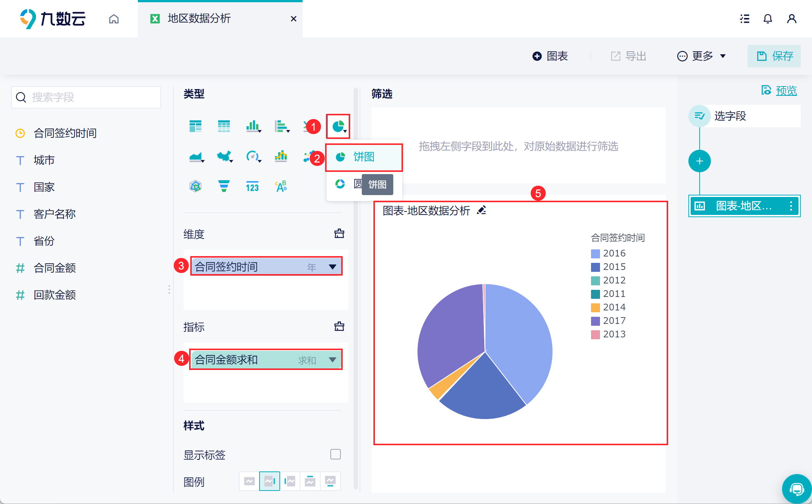
Task: Select the gauge chart type icon
Action: tap(252, 156)
